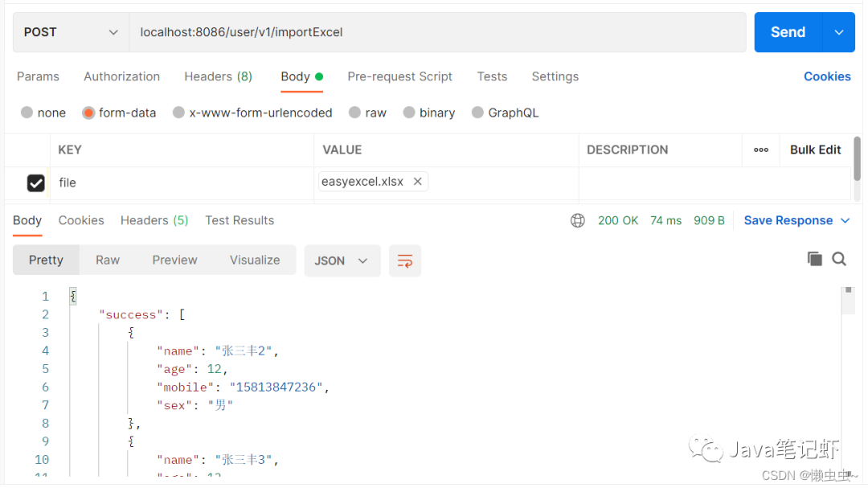
Task: Open search in the response body
Action: 839,259
